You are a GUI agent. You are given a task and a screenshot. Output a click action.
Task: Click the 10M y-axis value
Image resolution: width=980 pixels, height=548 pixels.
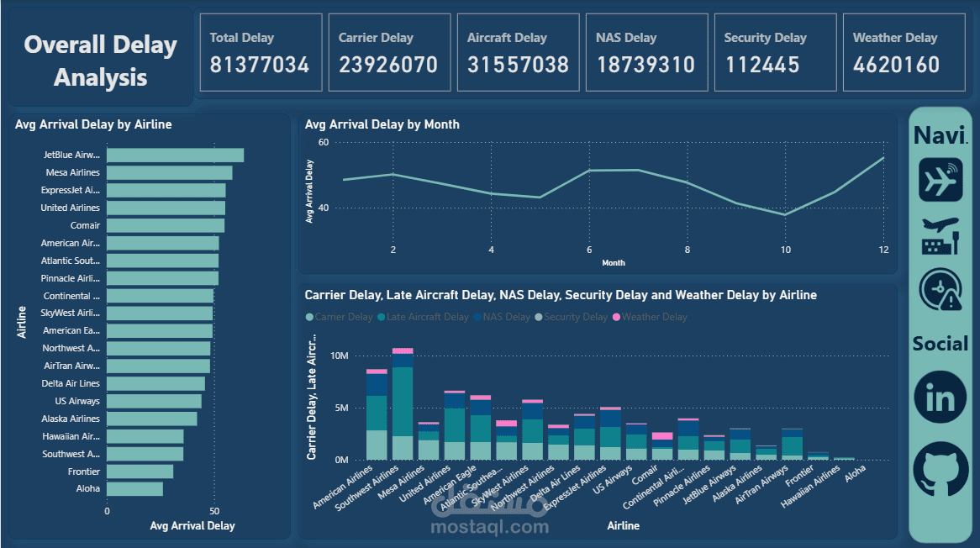pos(340,356)
